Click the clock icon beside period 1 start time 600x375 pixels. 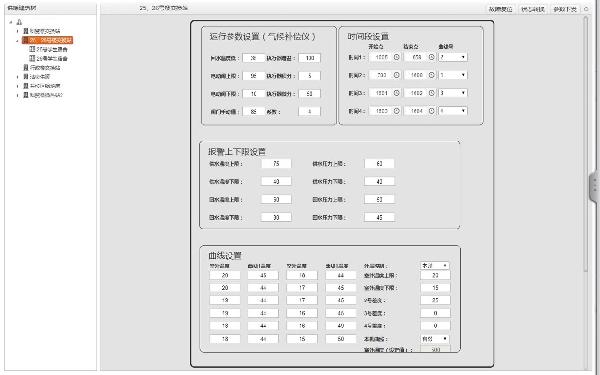396,57
